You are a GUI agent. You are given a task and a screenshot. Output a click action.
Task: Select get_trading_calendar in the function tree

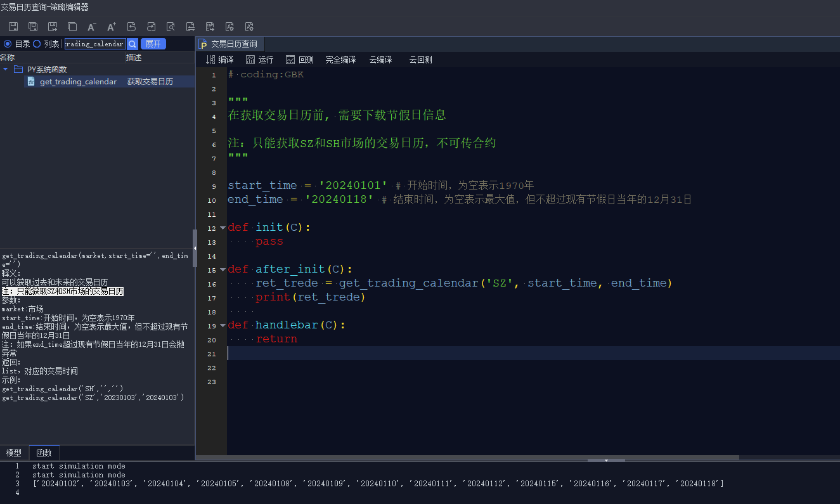click(78, 82)
